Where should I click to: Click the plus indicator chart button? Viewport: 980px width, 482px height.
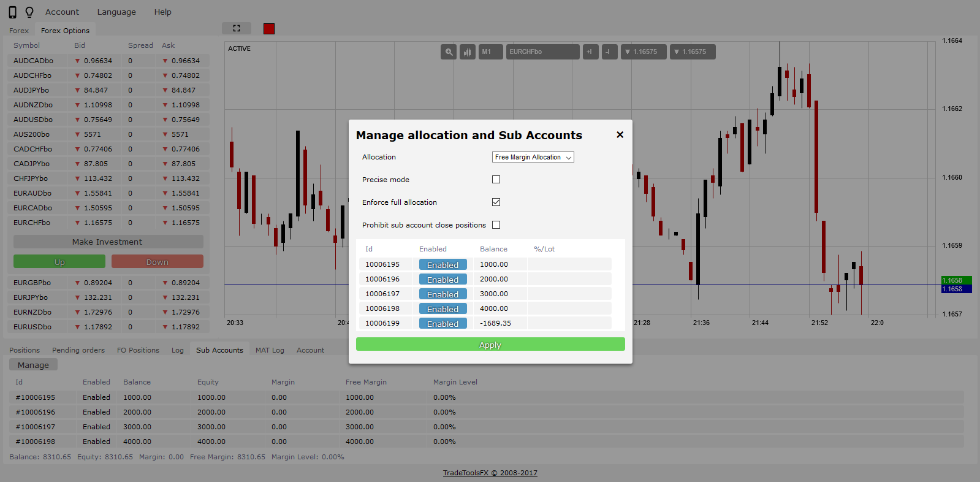tap(590, 52)
